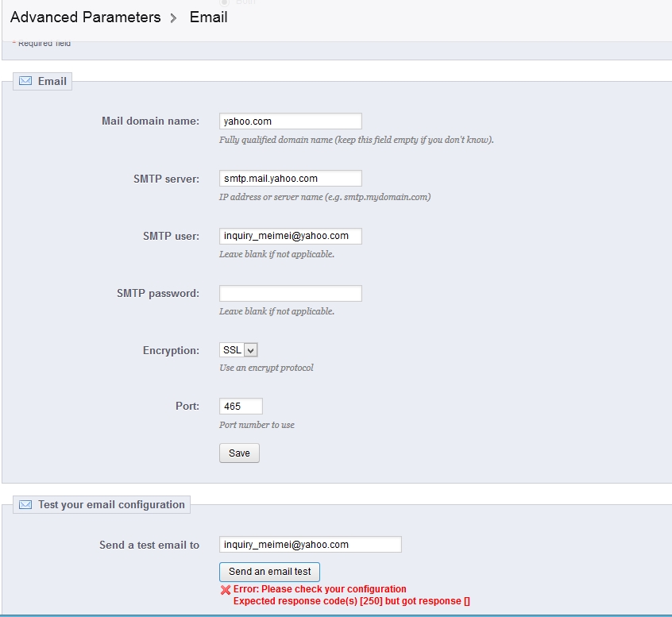
Task: Open the Encryption SSL dropdown
Action: pyautogui.click(x=238, y=350)
